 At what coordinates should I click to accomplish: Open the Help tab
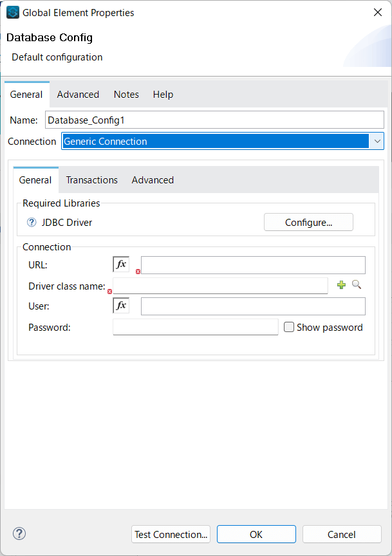coord(163,95)
